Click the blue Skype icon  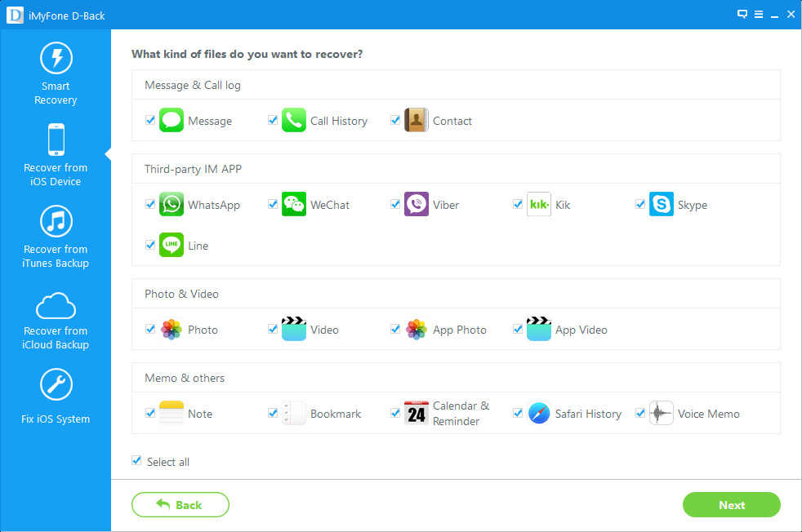662,205
